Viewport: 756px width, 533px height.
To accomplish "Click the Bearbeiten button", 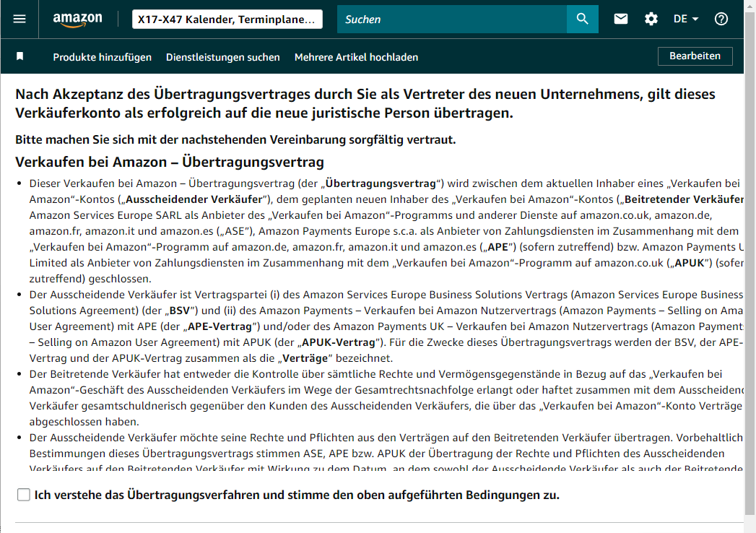I will [x=695, y=56].
